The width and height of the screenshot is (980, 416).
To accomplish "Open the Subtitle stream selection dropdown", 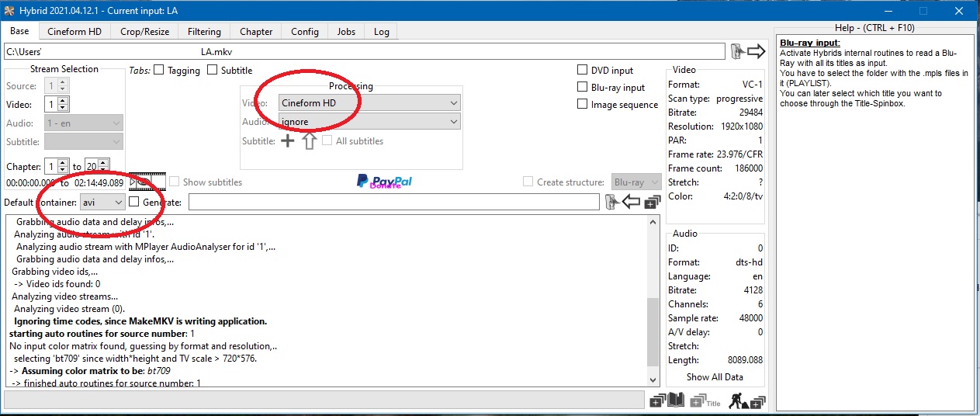I will pos(84,141).
